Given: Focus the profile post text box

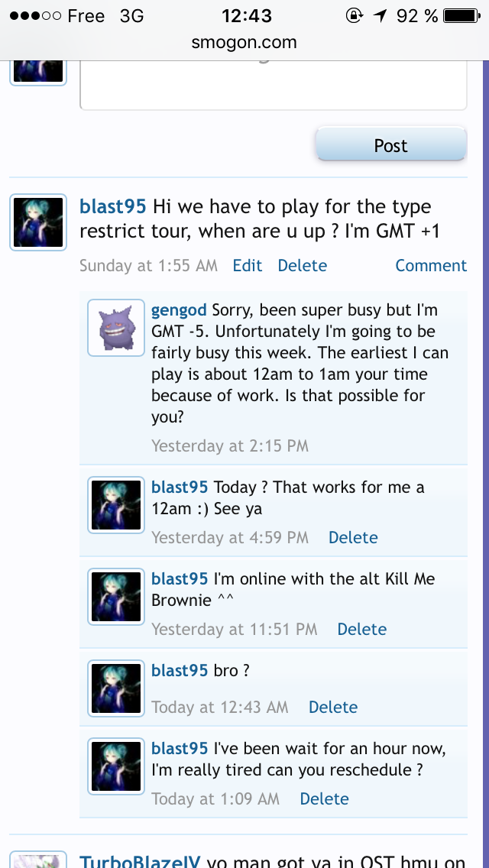Looking at the screenshot, I should (274, 84).
